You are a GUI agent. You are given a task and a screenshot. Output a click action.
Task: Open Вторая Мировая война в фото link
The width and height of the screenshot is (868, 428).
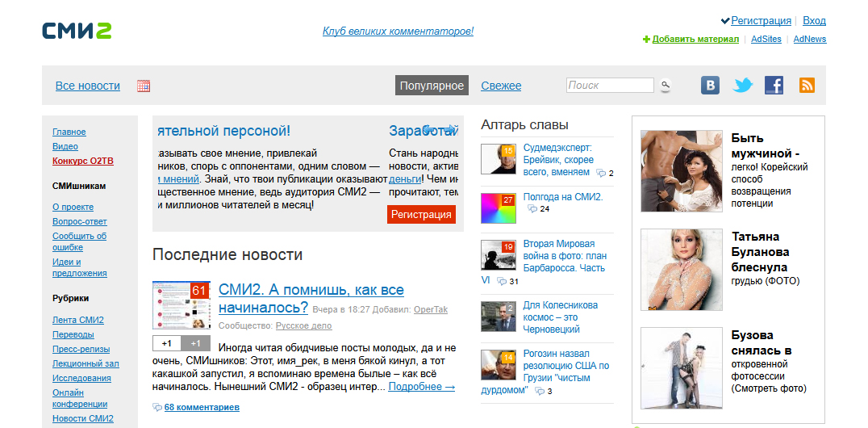(x=545, y=262)
